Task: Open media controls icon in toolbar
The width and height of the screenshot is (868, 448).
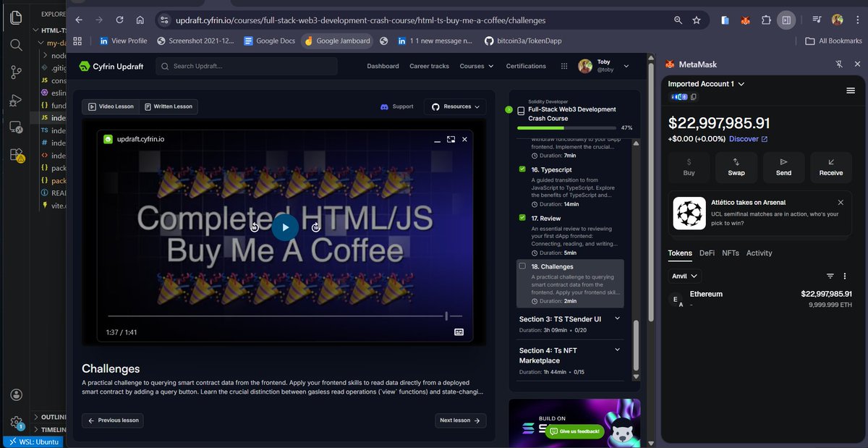Action: tap(817, 20)
